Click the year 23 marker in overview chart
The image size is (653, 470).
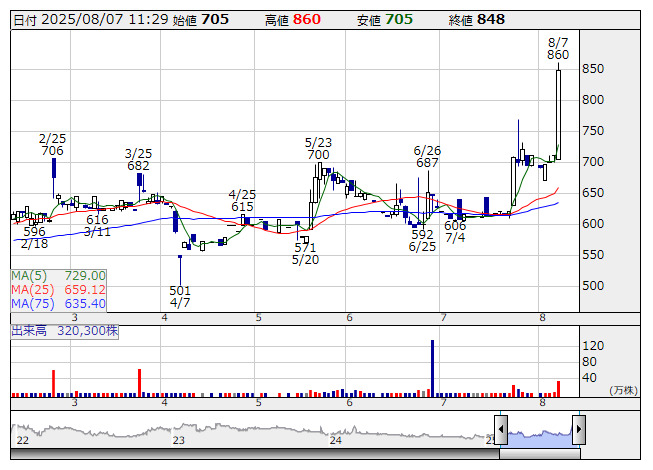(x=179, y=440)
